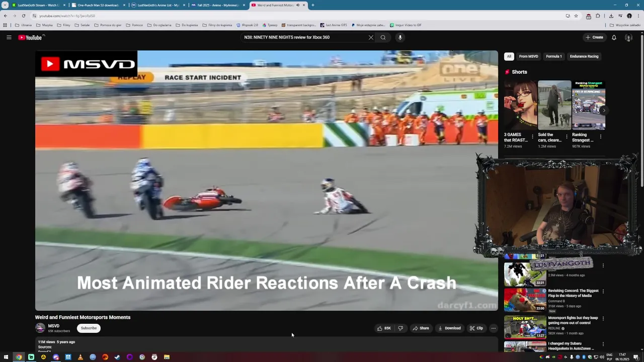Viewport: 644px width, 362px height.
Task: Open Windows Start menu
Action: point(6,357)
